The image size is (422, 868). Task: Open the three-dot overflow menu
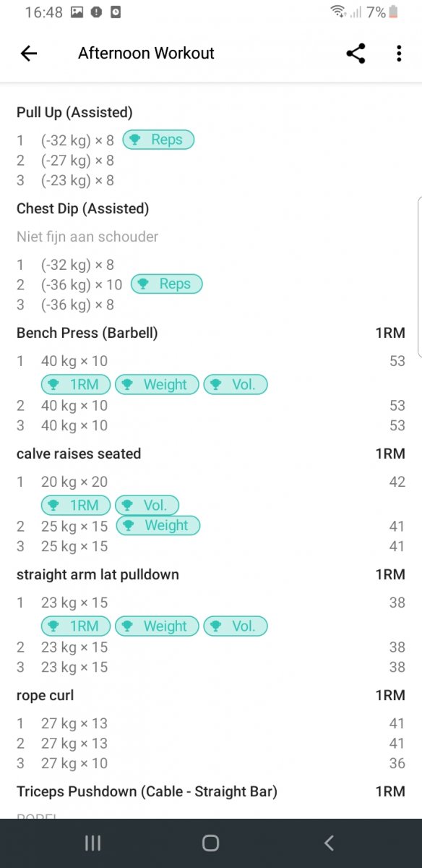(398, 53)
